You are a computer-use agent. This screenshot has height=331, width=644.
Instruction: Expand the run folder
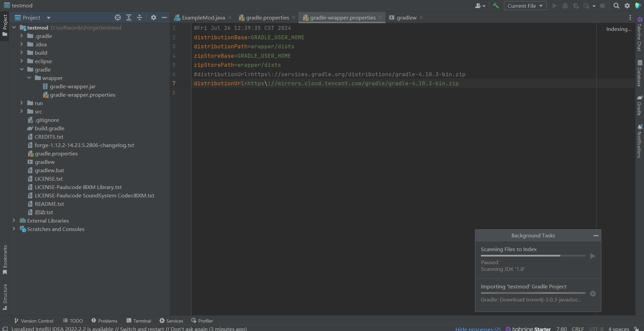pyautogui.click(x=21, y=103)
